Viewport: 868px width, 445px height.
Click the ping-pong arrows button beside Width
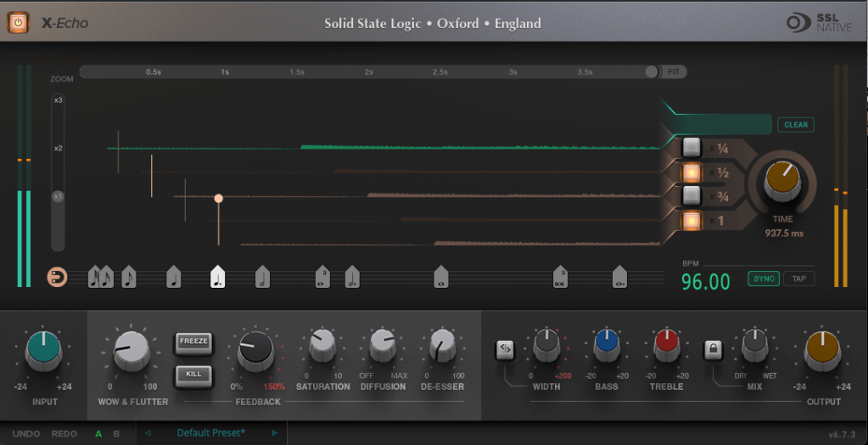point(505,347)
